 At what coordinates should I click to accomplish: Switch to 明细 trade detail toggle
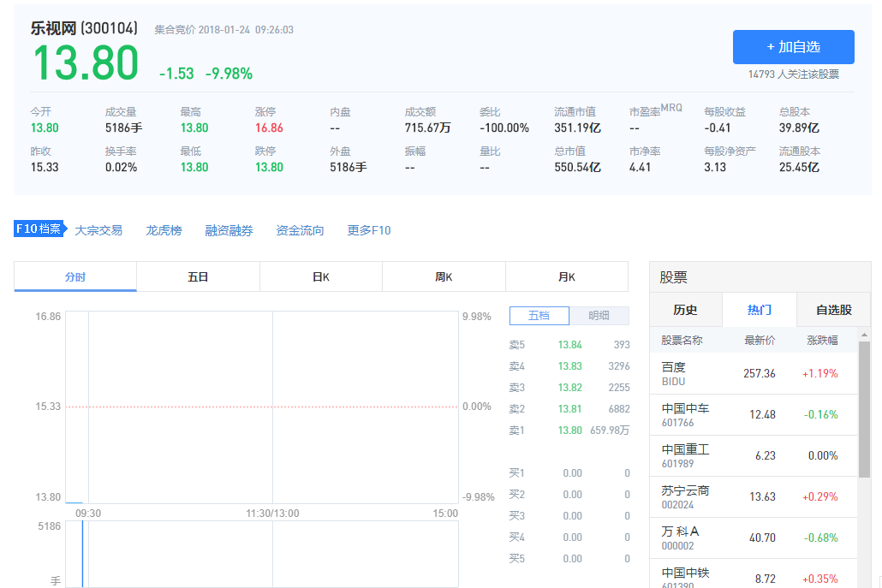(599, 315)
